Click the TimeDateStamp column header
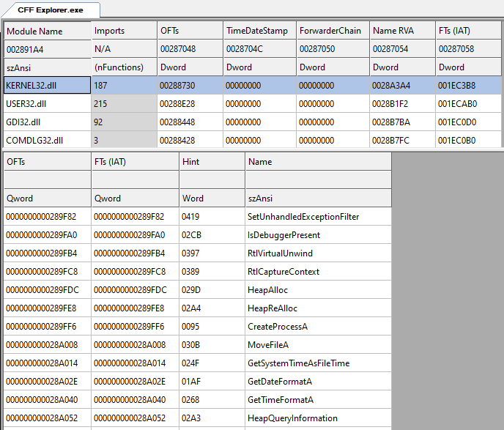The width and height of the screenshot is (504, 430). [x=260, y=31]
